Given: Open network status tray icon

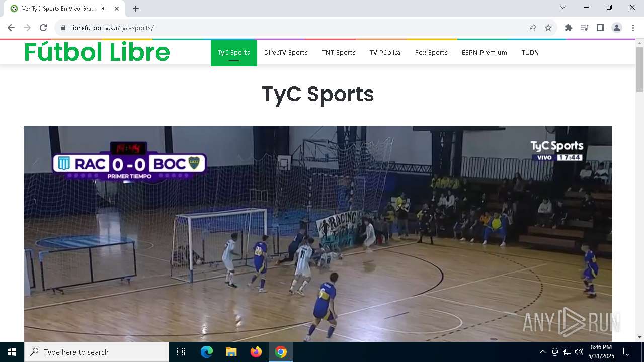Looking at the screenshot, I should 567,352.
